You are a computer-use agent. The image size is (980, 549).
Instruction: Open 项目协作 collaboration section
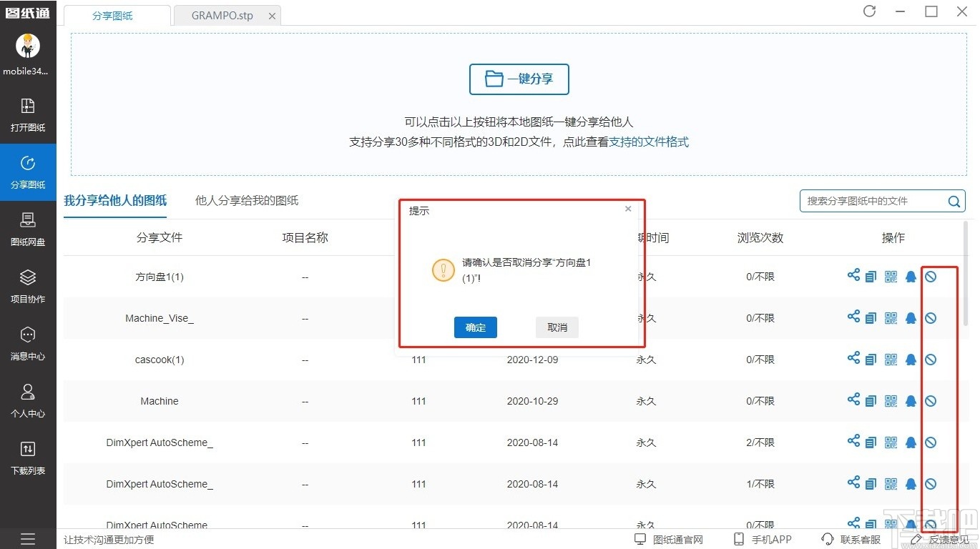pos(28,286)
